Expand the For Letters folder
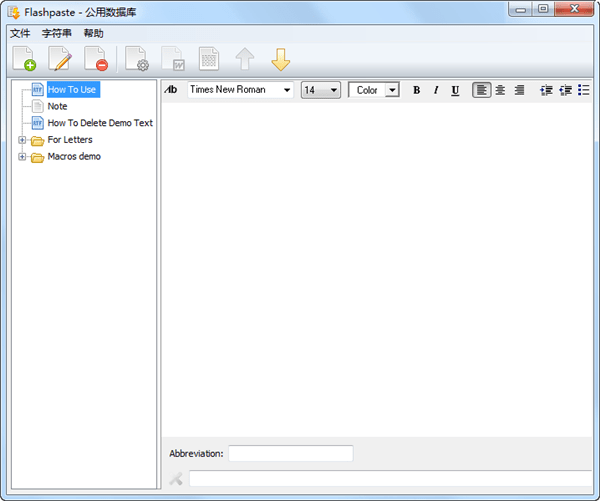600x501 pixels. coord(22,140)
